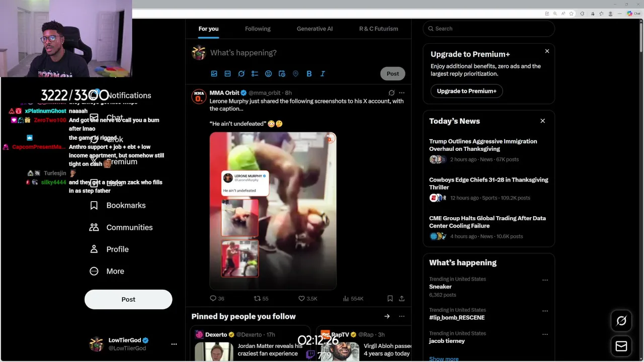Viewport: 644px width, 362px height.
Task: Open Cowboys Edge Chiefs 31-28 story
Action: point(489,184)
